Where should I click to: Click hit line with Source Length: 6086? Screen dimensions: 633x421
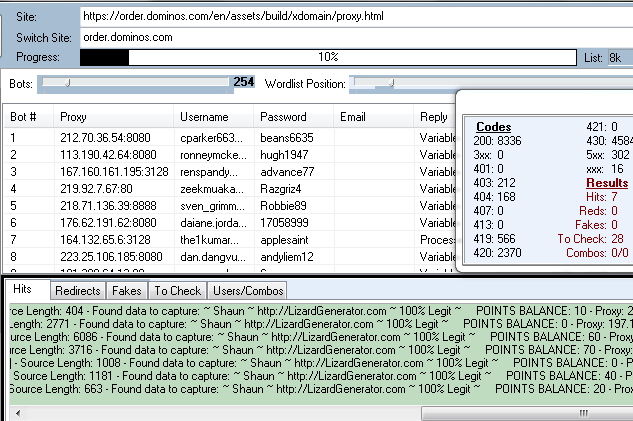click(x=321, y=337)
